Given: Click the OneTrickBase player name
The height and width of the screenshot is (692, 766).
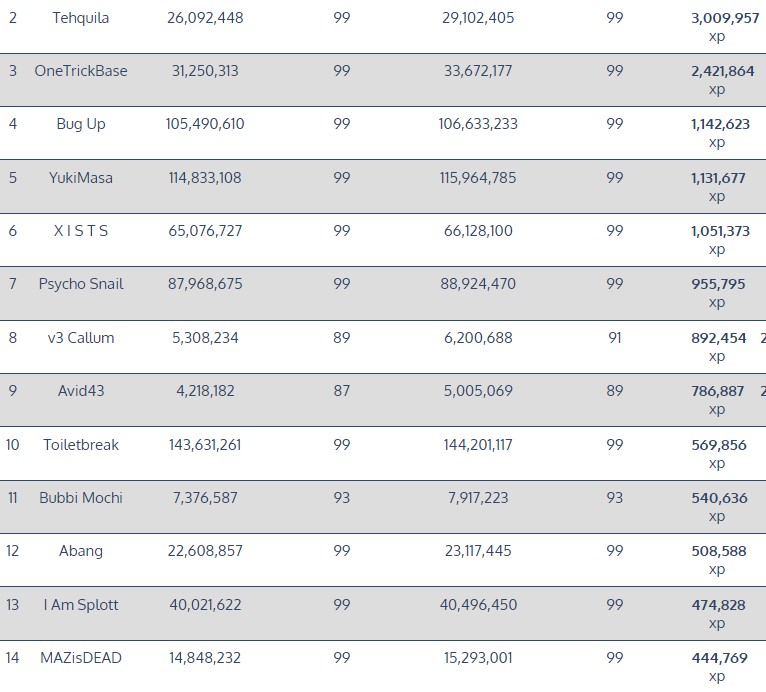Looking at the screenshot, I should point(81,71).
